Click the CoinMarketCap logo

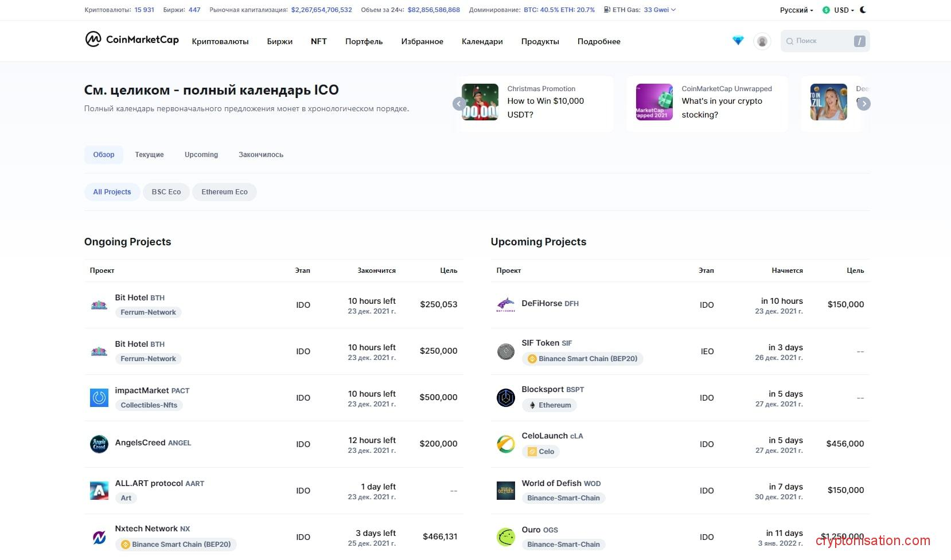click(132, 40)
